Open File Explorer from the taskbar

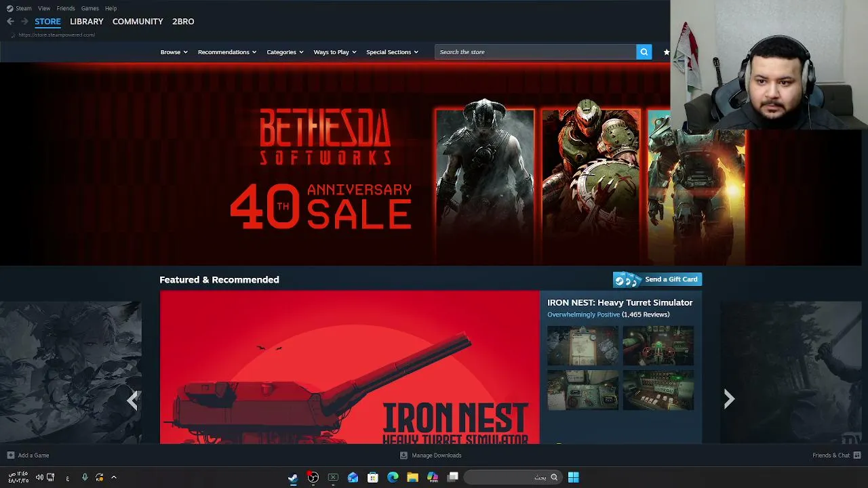(x=412, y=478)
